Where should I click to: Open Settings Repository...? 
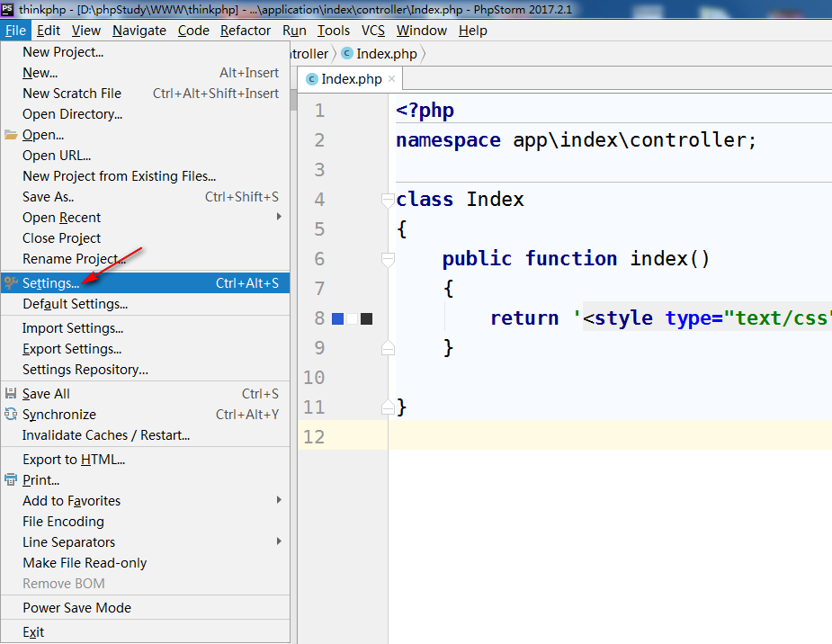pyautogui.click(x=146, y=370)
